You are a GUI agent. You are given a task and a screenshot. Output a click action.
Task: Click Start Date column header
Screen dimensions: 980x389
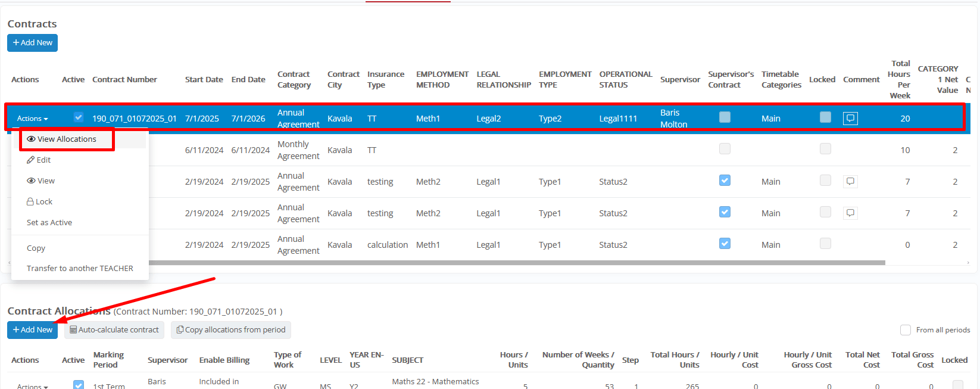204,79
